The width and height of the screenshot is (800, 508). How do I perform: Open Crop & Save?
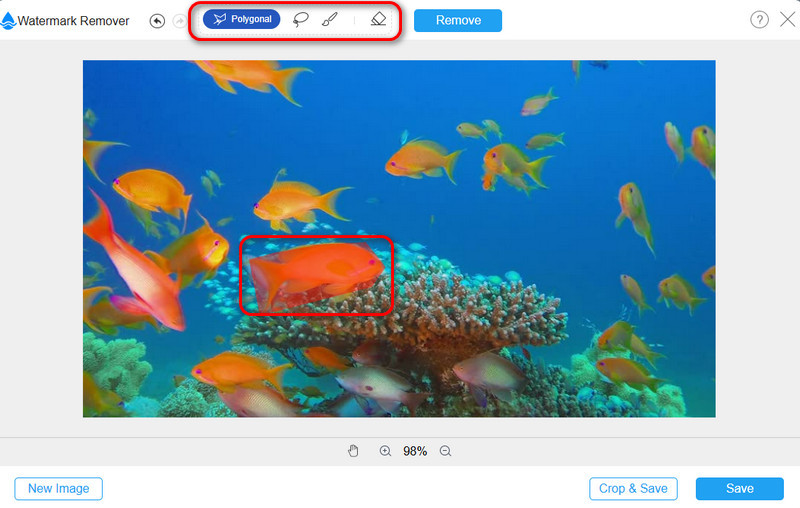point(633,489)
